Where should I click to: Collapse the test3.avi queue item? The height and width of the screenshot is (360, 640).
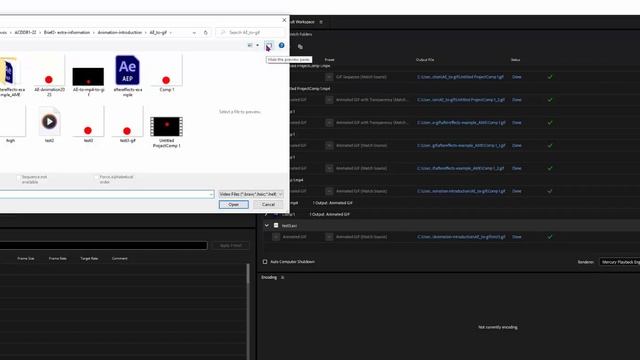[267, 225]
